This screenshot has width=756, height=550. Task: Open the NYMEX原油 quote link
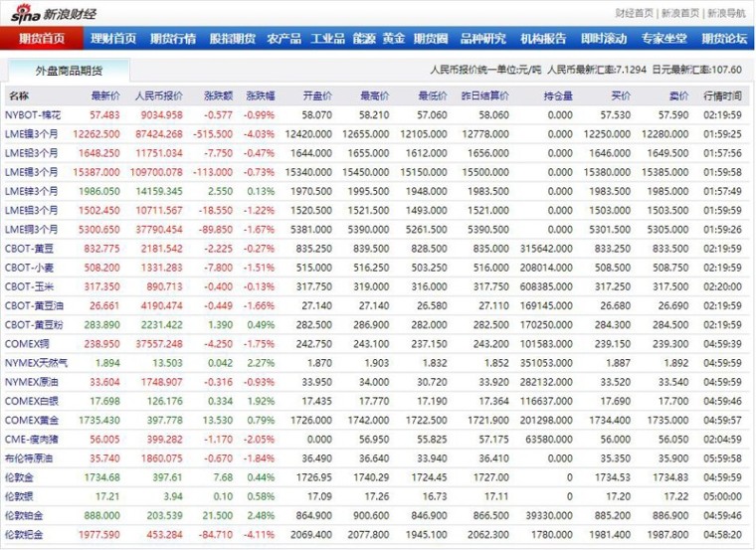click(32, 382)
